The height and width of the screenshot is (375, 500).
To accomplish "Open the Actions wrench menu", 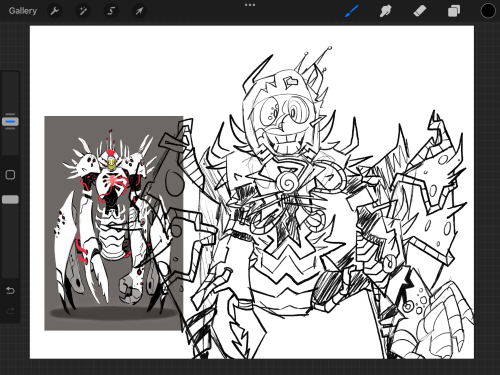I will pos(55,11).
